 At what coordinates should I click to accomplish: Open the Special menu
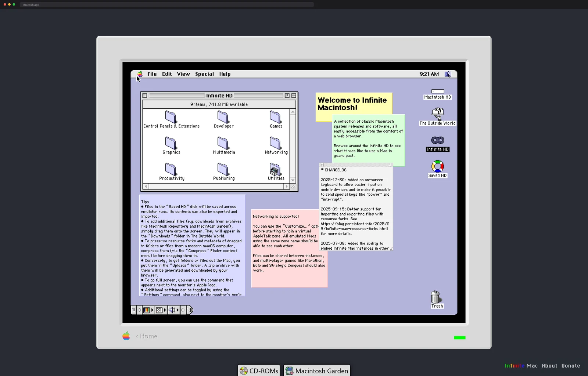click(204, 74)
